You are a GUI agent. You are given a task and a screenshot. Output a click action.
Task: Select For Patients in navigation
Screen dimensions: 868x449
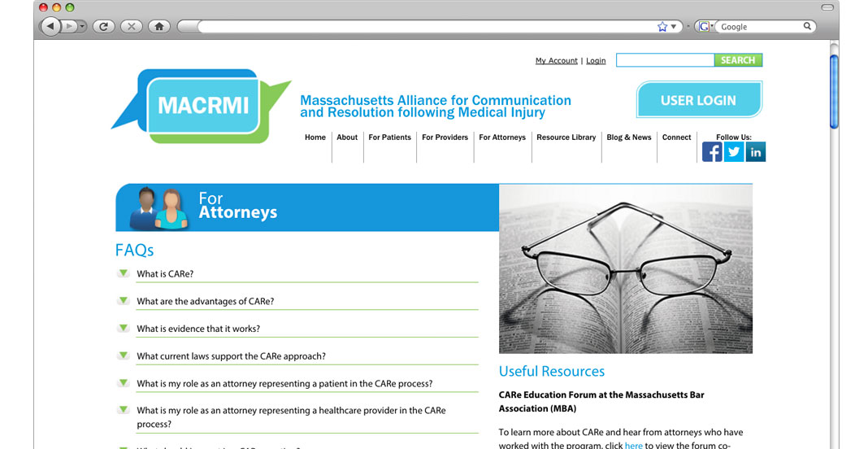(x=390, y=137)
